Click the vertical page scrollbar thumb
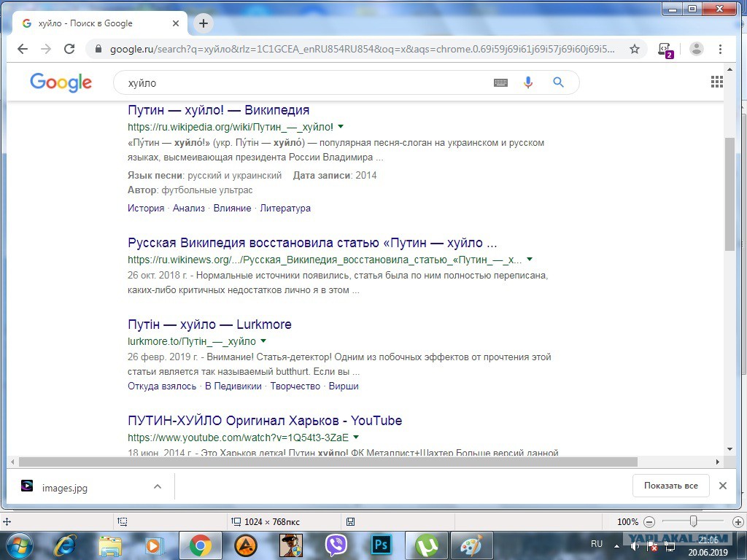Viewport: 747px width, 560px height. click(x=729, y=194)
